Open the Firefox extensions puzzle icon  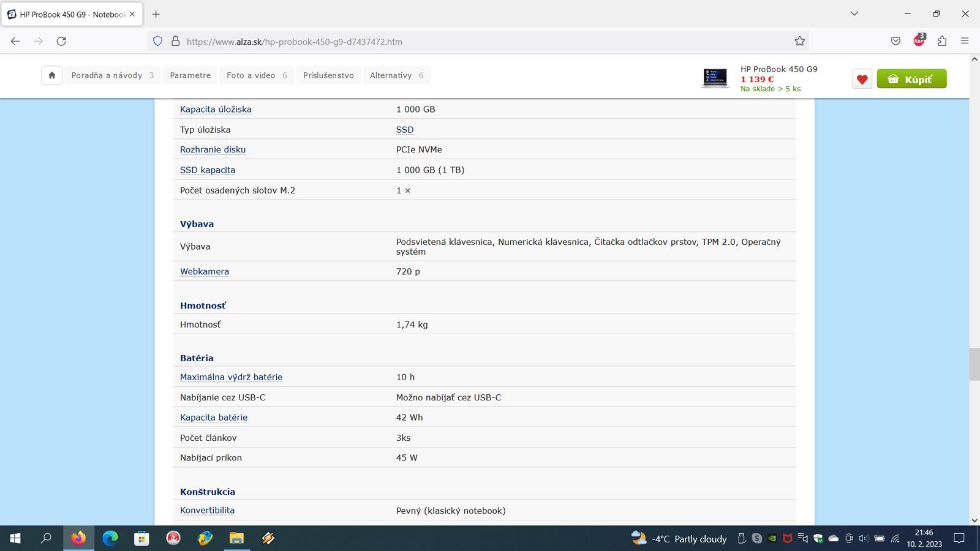coord(942,41)
